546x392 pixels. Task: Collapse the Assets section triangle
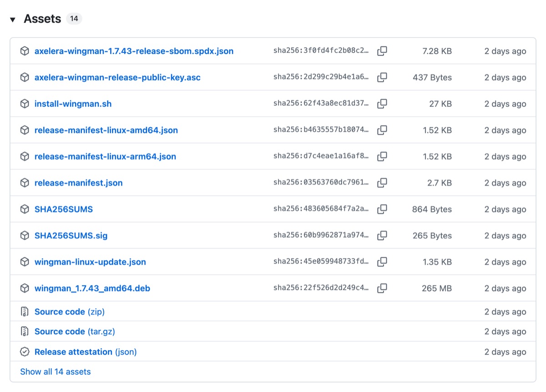pos(13,20)
